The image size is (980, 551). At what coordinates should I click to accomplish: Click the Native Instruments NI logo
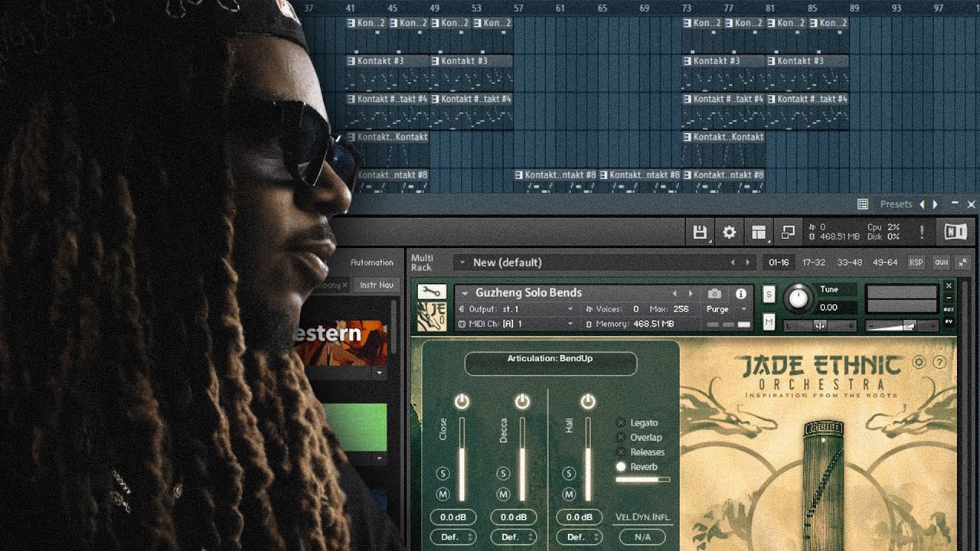954,232
